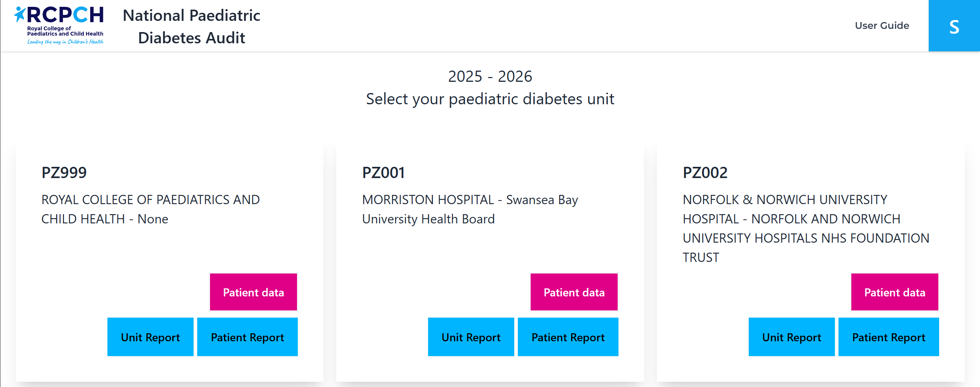Click Morriston Hospital Swansea Bay description text
980x387 pixels.
tap(470, 209)
